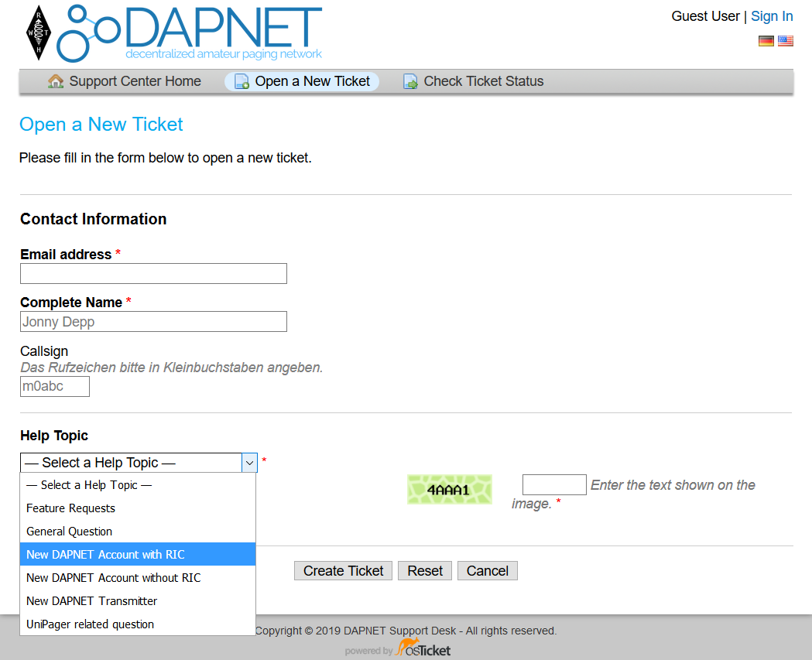Click the DAPNET logo
The width and height of the screenshot is (812, 660).
pyautogui.click(x=190, y=32)
